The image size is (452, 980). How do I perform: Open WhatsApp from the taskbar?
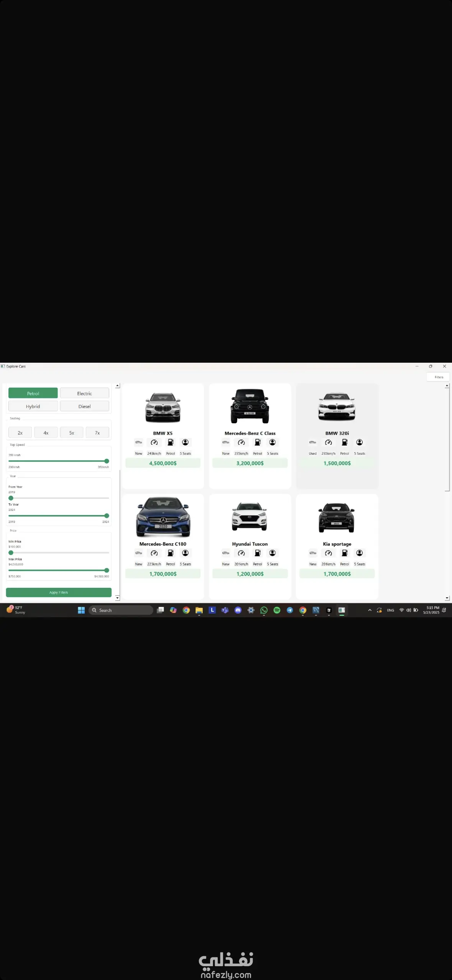click(x=264, y=610)
